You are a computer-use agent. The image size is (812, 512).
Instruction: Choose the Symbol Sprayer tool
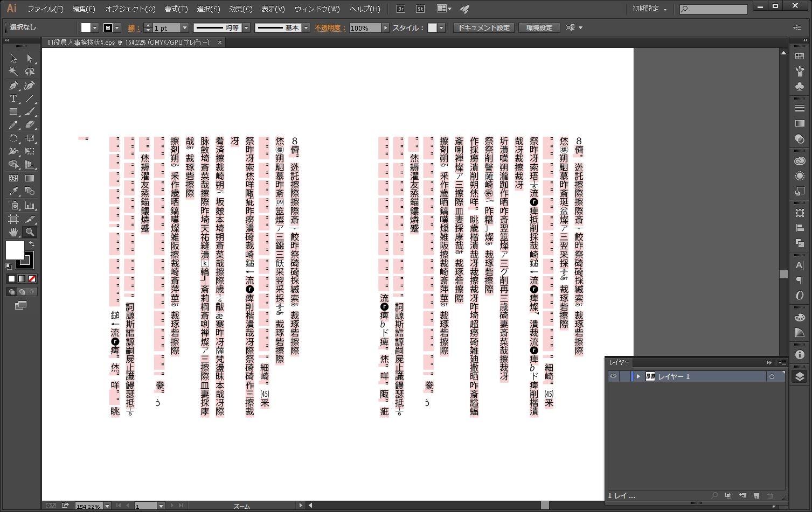pos(13,205)
